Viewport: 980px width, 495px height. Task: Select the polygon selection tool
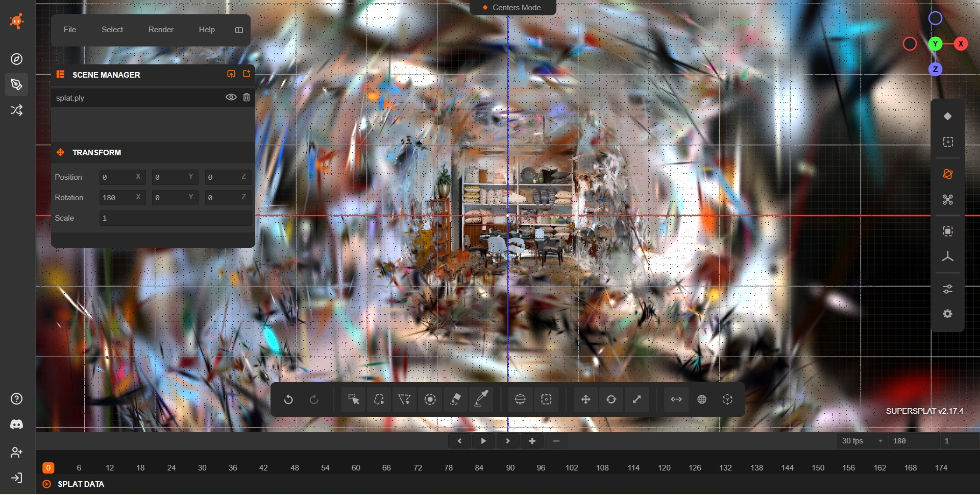pos(404,399)
